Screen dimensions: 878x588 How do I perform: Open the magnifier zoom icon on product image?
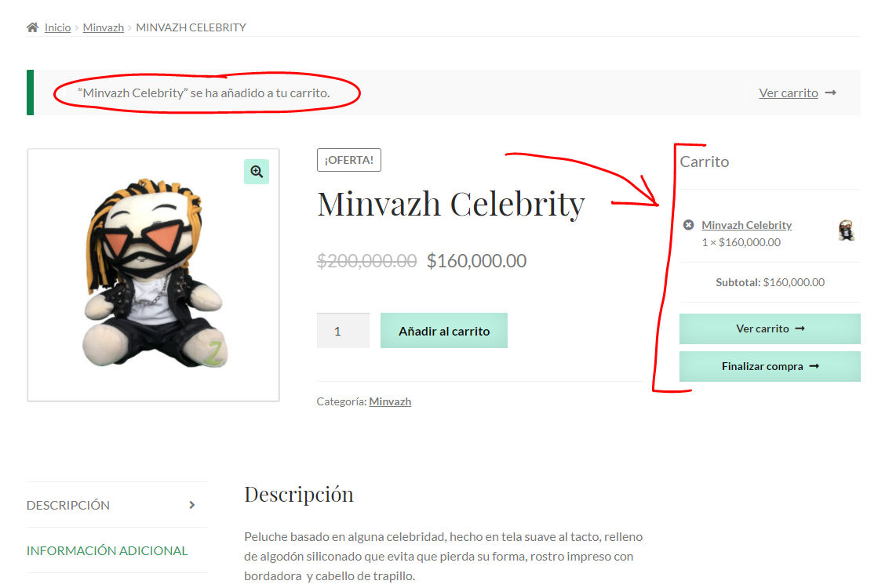tap(257, 172)
